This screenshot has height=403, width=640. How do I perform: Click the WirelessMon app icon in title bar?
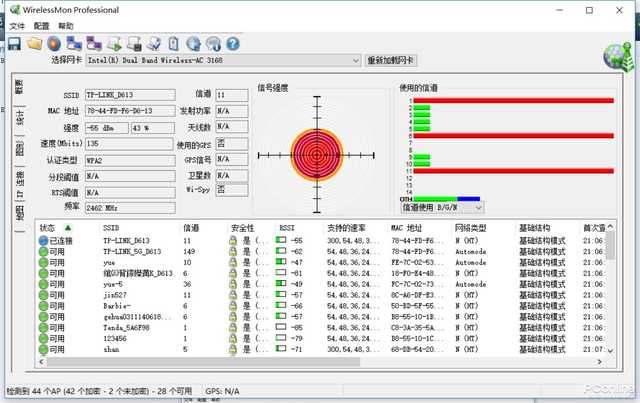(x=15, y=10)
